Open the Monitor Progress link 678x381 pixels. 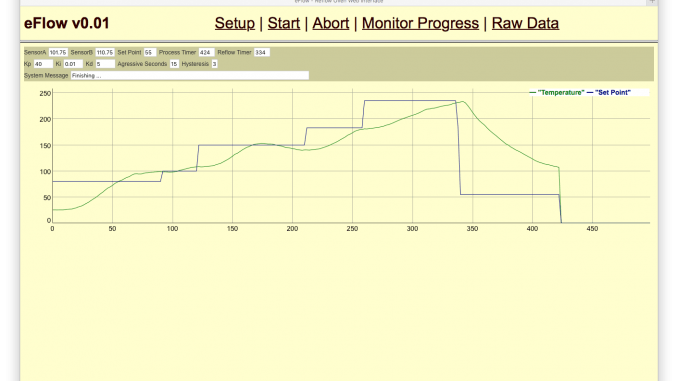[x=420, y=23]
